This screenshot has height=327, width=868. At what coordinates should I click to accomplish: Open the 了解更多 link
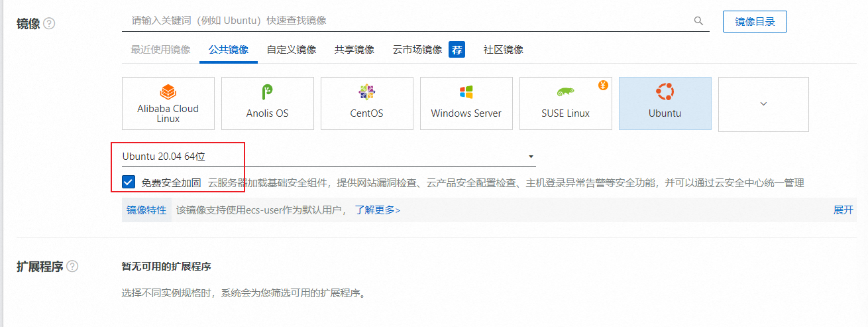[x=378, y=210]
